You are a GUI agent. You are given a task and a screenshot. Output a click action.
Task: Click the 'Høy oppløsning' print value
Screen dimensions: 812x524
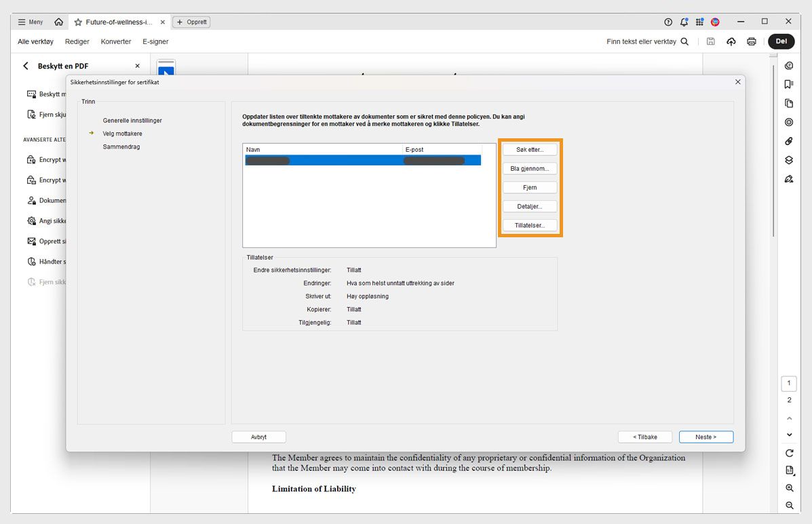point(368,296)
